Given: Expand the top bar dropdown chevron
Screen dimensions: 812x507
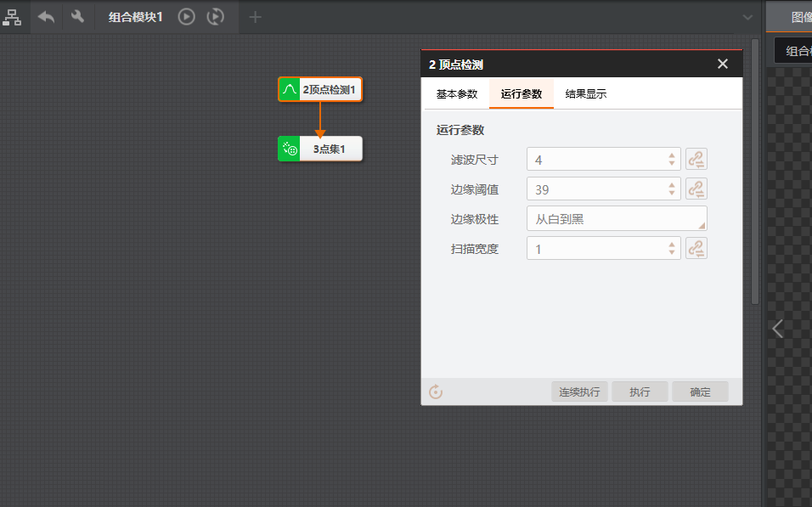Looking at the screenshot, I should 747,17.
